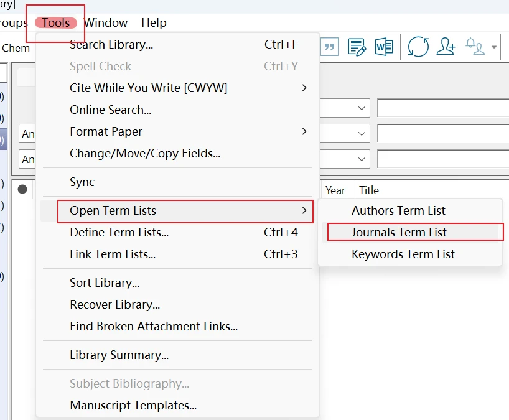The width and height of the screenshot is (509, 420).
Task: Choose Find Broken Attachment Links
Action: (x=153, y=326)
